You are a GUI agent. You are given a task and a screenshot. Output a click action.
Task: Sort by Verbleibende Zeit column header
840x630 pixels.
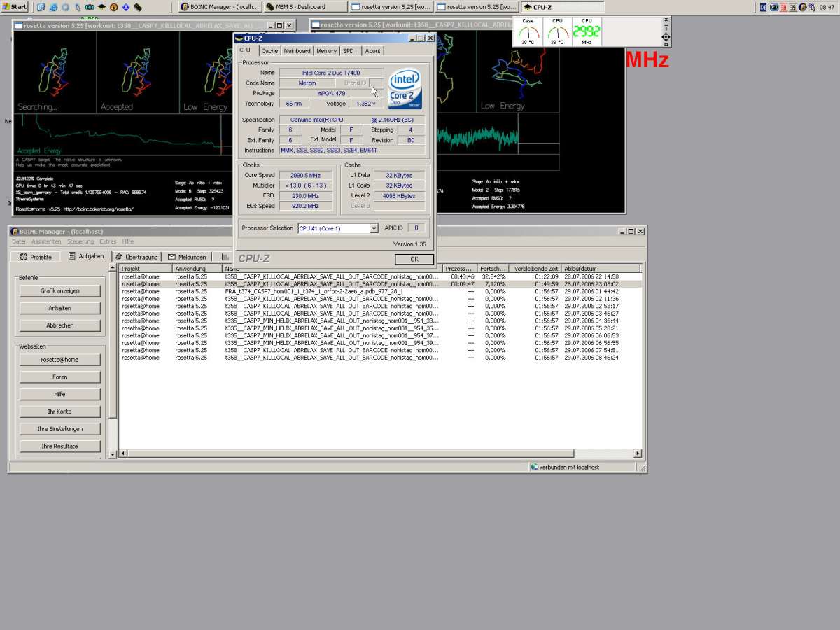pyautogui.click(x=535, y=269)
